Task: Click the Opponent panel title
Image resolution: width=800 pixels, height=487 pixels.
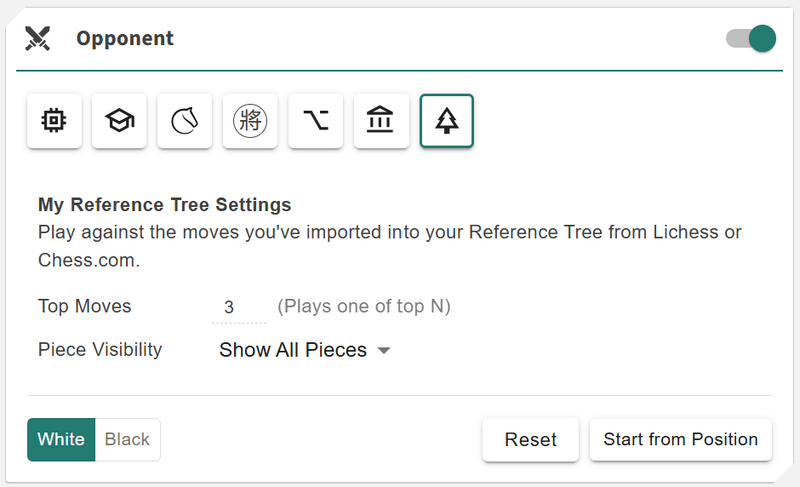Action: [x=125, y=39]
